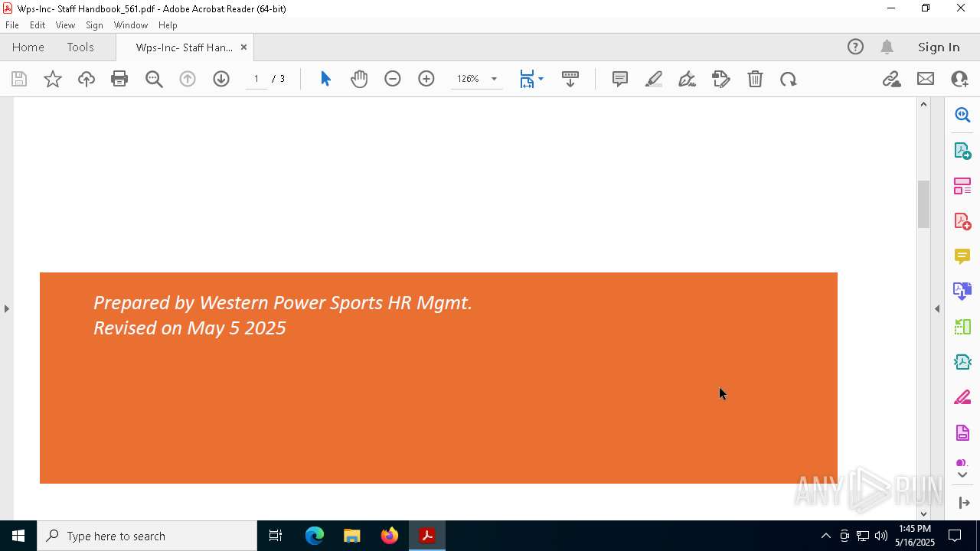Show more tools with the down chevron
Viewport: 980px width, 551px height.
[x=962, y=474]
